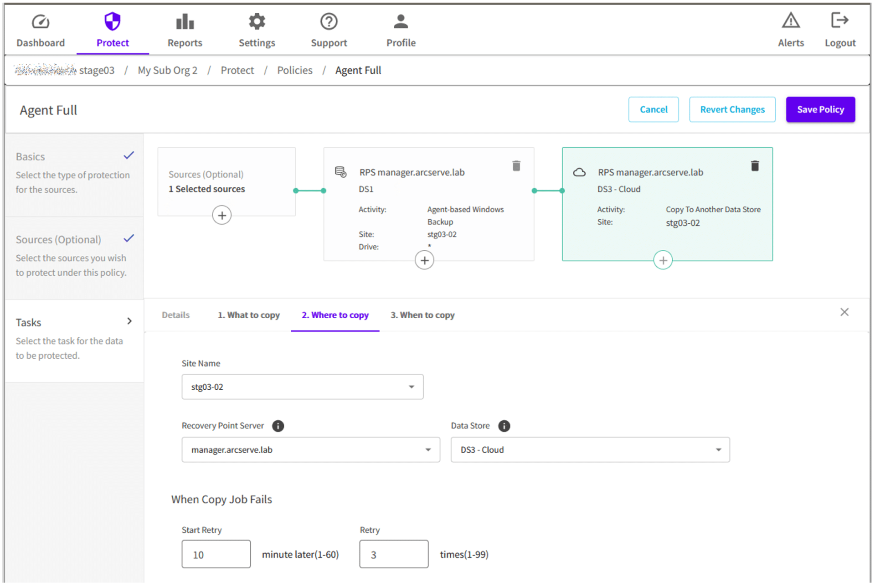This screenshot has height=588, width=875.
Task: Click 'Agent-based Windows Backup' activity text
Action: point(465,216)
